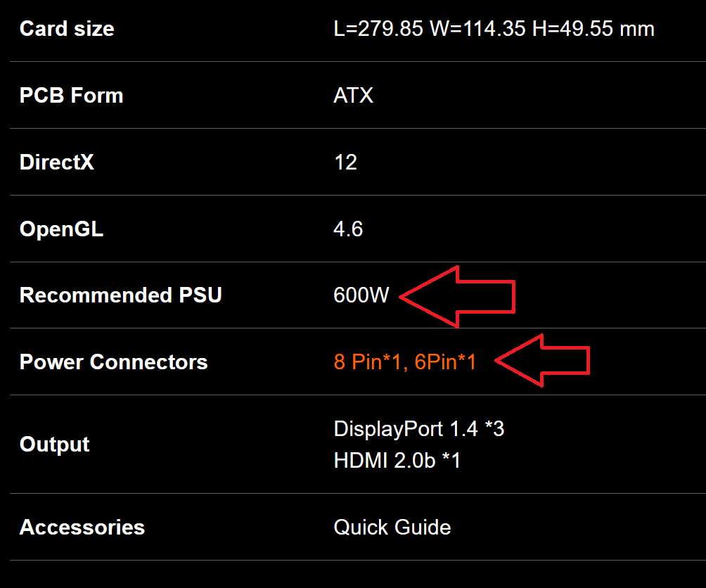This screenshot has width=706, height=588.
Task: Select the DisplayPort 1.4 *3 text
Action: [x=418, y=428]
